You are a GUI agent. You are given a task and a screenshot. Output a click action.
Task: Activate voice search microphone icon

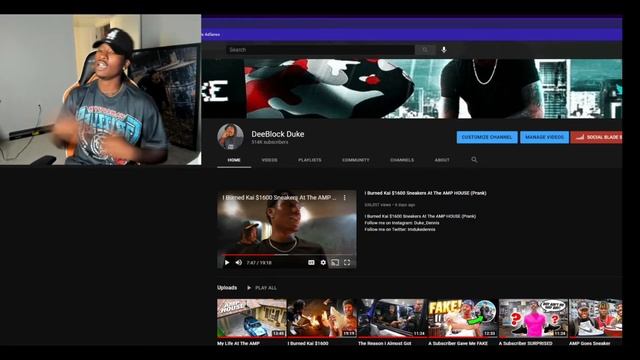(x=444, y=50)
